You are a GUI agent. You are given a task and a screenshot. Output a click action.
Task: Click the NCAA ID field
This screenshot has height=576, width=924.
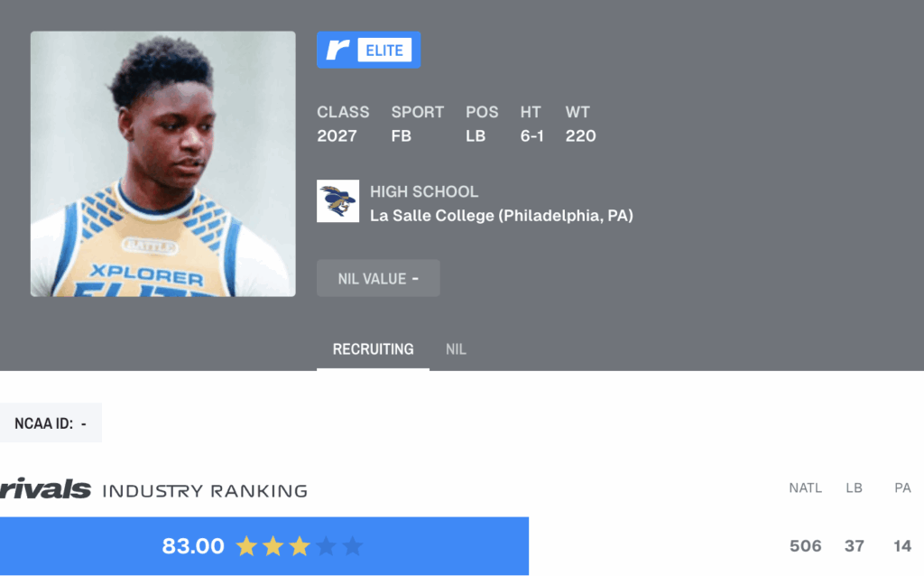51,423
